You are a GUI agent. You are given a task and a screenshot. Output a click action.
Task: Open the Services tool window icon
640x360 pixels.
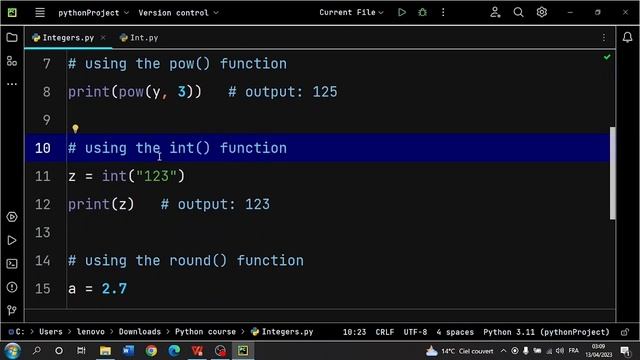[x=12, y=217]
